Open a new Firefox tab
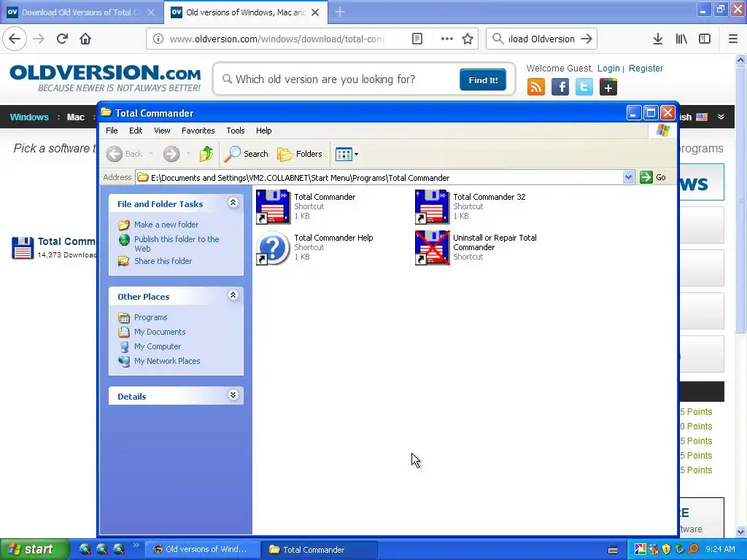 (x=340, y=12)
